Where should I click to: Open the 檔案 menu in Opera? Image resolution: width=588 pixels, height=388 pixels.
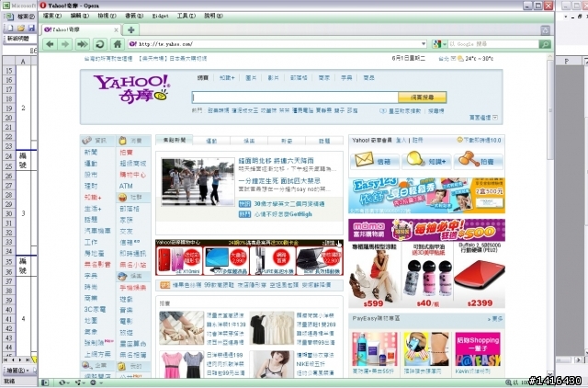(51, 16)
